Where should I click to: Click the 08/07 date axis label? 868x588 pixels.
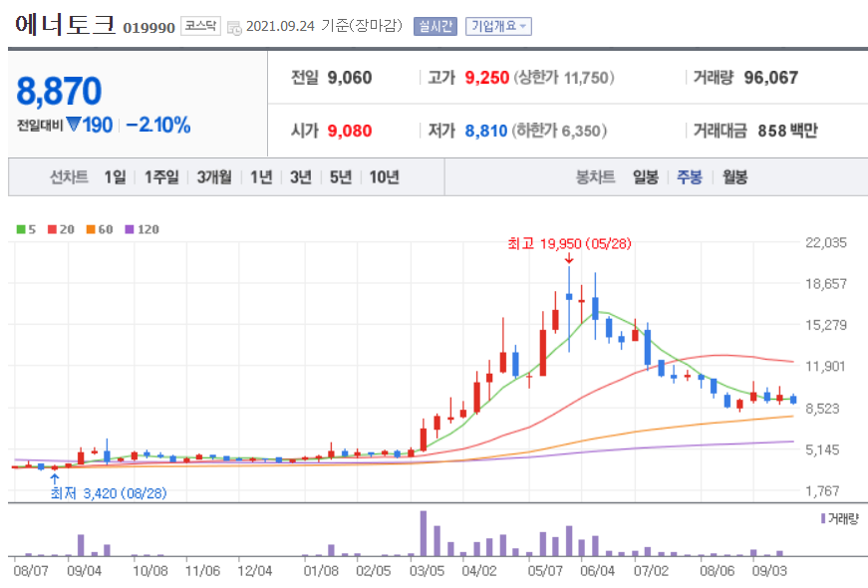[31, 570]
